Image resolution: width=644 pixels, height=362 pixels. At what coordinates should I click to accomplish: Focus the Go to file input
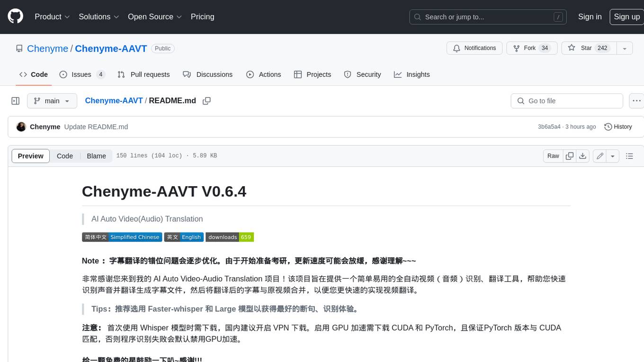(x=567, y=101)
